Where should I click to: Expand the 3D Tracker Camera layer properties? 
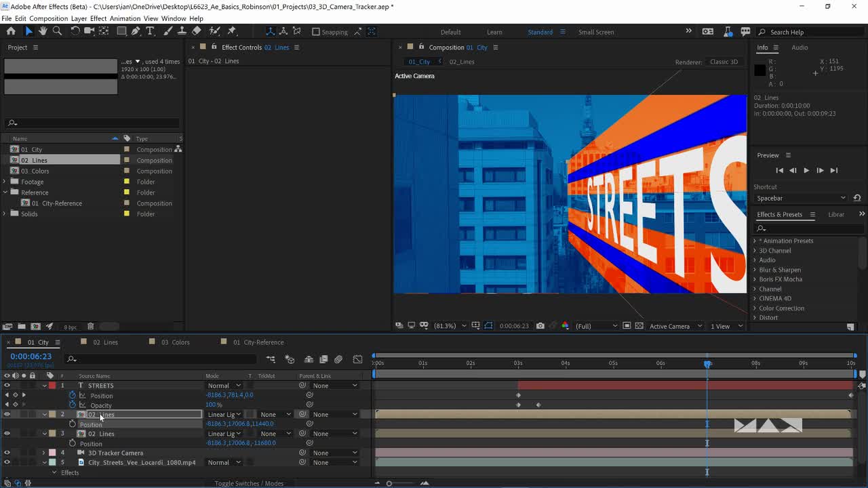pos(44,453)
